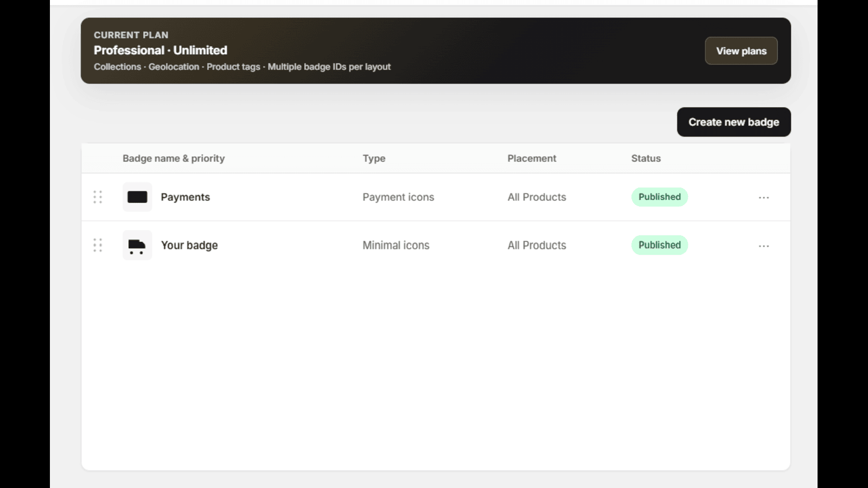868x488 pixels.
Task: Click the Your badge delivery truck icon
Action: [x=137, y=245]
